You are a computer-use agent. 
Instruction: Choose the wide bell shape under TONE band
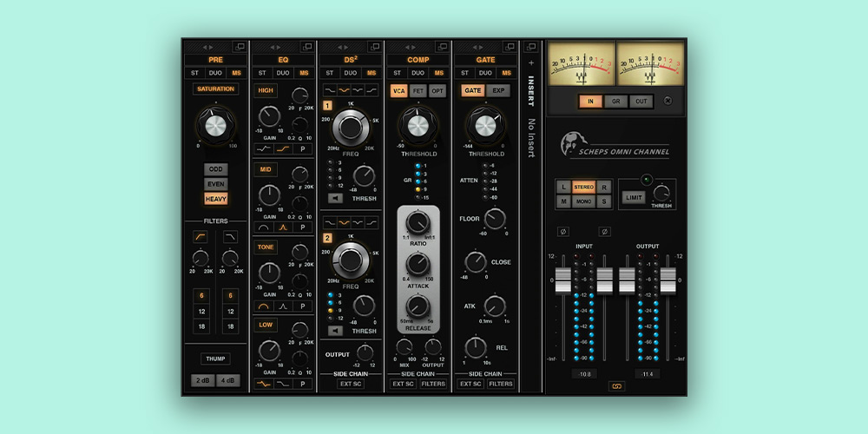(x=264, y=306)
